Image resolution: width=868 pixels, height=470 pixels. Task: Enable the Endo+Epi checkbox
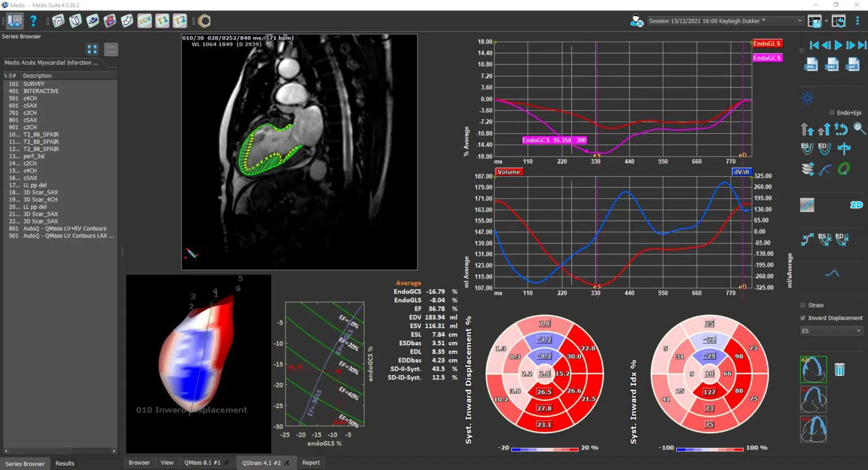832,113
